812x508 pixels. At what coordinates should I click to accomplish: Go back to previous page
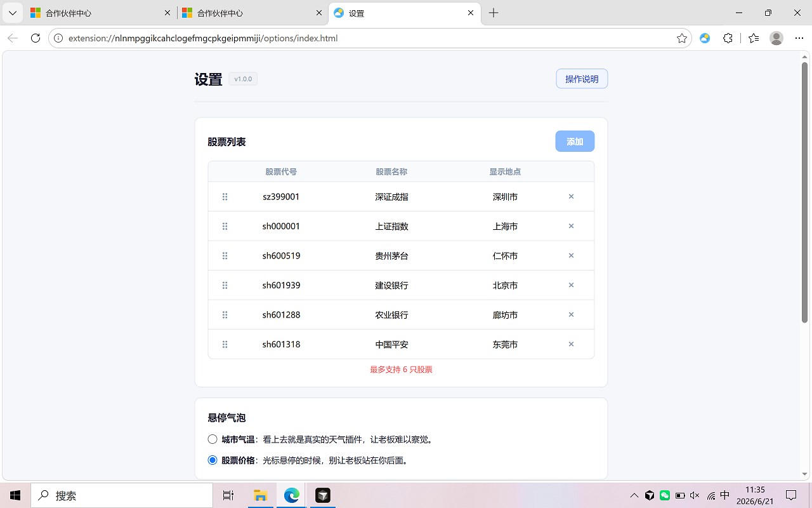(13, 38)
